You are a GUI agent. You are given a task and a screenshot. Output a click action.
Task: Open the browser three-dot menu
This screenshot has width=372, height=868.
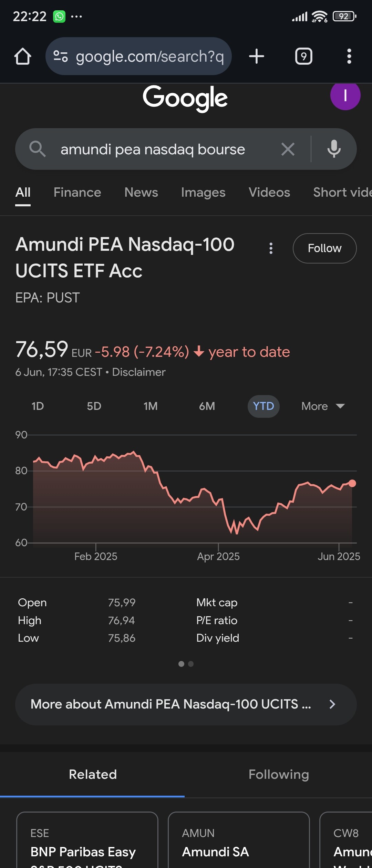pos(349,56)
